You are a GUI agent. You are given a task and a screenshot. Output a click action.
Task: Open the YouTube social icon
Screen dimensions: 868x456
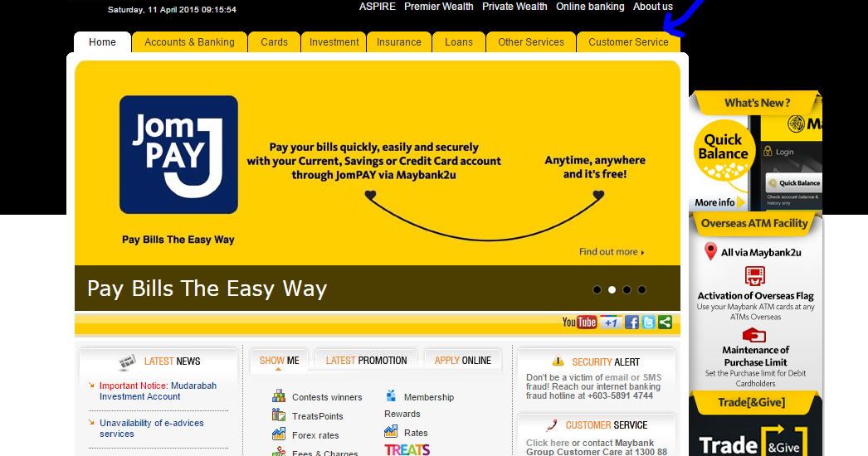pos(579,322)
